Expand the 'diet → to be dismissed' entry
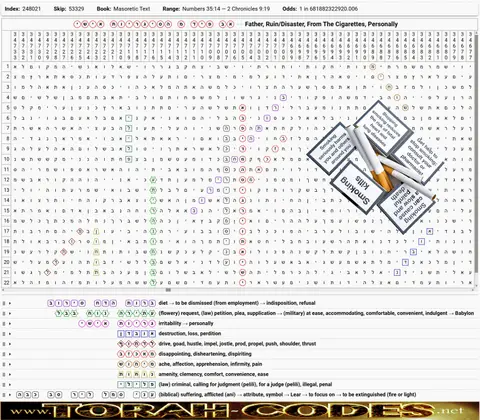 (x=10, y=303)
